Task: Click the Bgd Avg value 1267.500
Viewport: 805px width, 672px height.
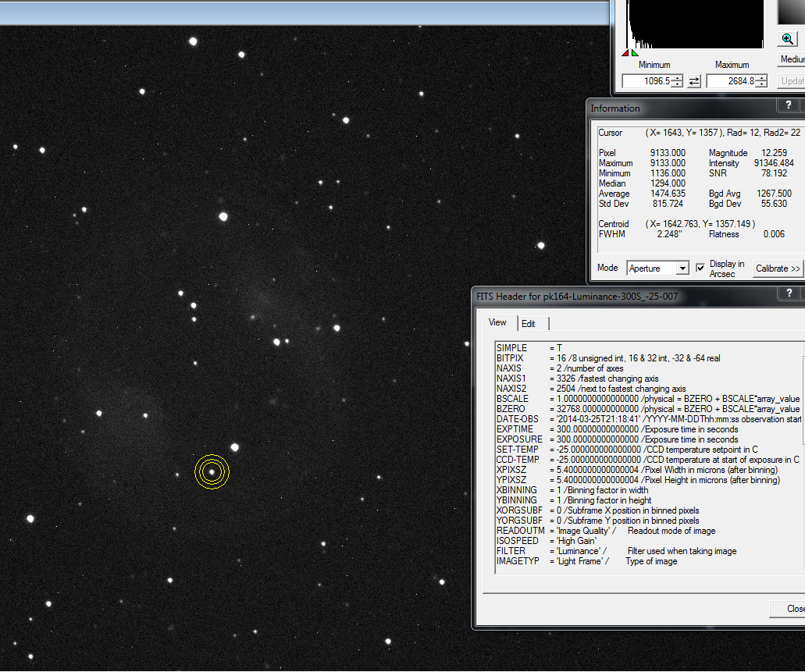Action: click(x=775, y=194)
